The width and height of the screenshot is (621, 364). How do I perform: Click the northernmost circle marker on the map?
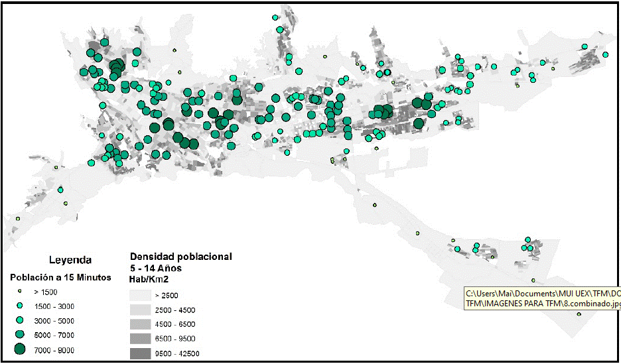pos(275,19)
